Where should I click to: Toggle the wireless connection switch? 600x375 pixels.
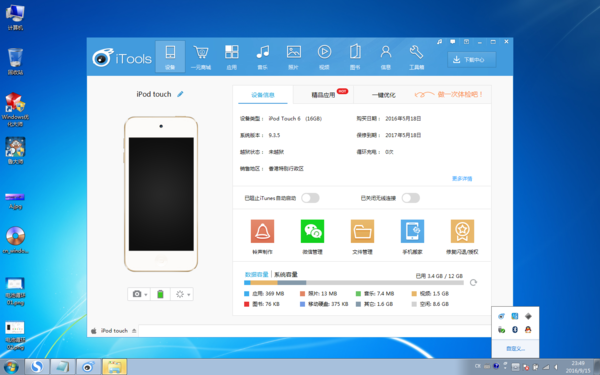click(x=411, y=198)
